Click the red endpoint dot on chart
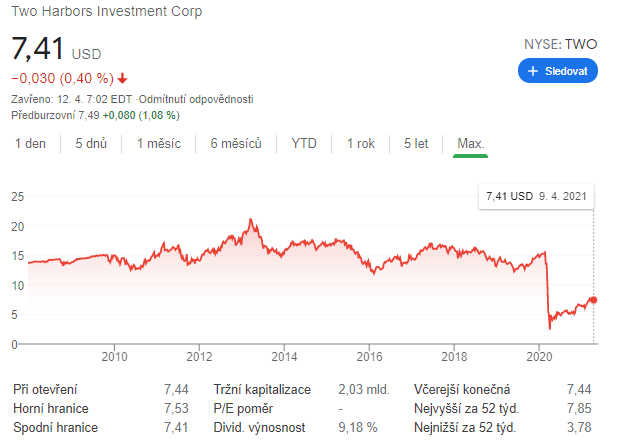Image resolution: width=628 pixels, height=447 pixels. point(592,300)
